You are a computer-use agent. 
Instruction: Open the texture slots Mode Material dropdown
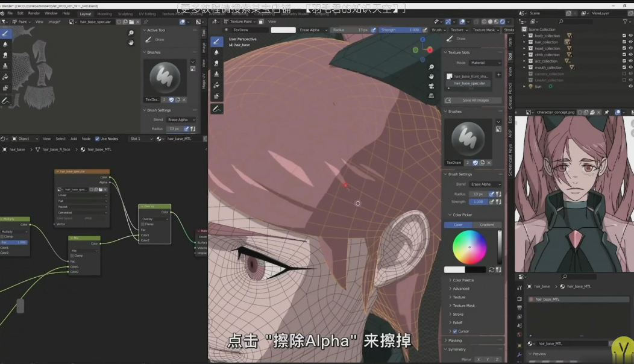[x=485, y=63]
